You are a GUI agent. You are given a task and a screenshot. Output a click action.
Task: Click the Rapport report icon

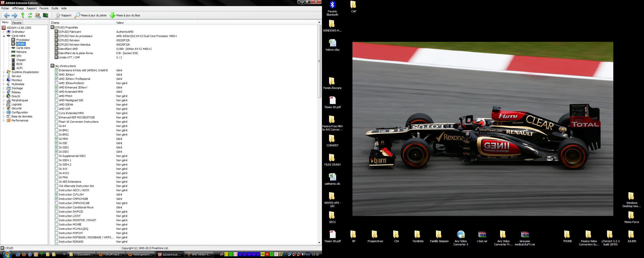(58, 15)
